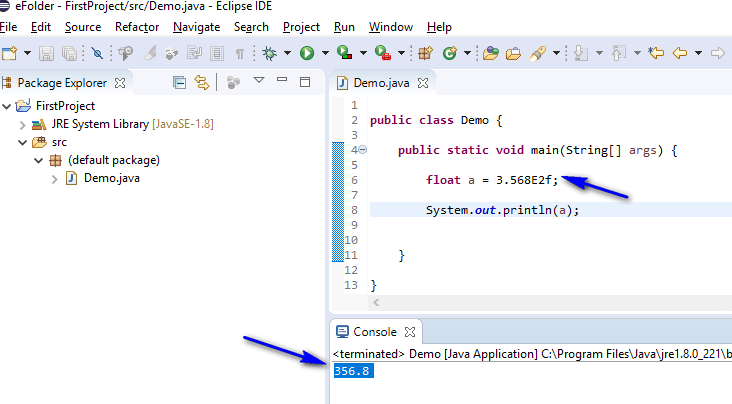Click the Debug bug icon

tap(269, 53)
